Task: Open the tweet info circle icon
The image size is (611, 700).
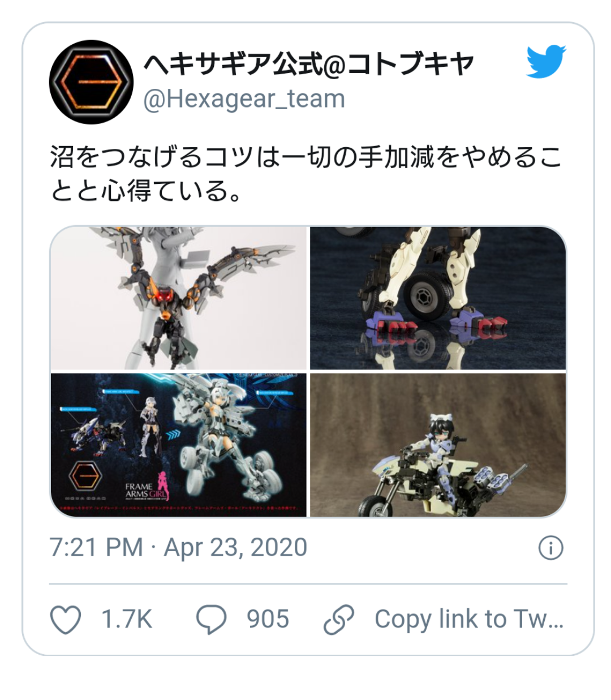Action: [x=551, y=548]
